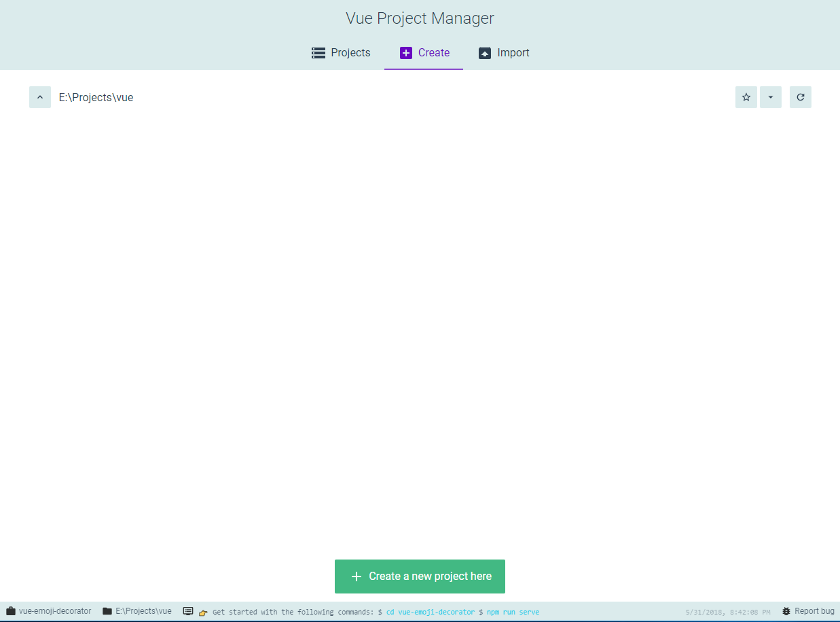This screenshot has height=622, width=840.
Task: Navigate to the parent folder
Action: point(39,96)
